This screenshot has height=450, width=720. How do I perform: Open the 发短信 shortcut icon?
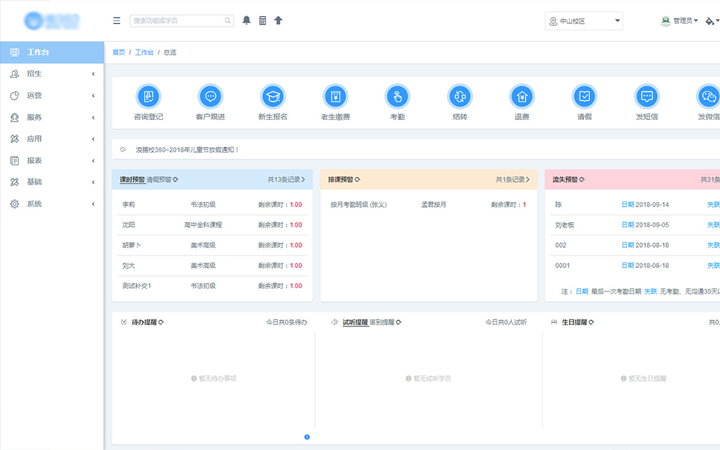[x=647, y=96]
